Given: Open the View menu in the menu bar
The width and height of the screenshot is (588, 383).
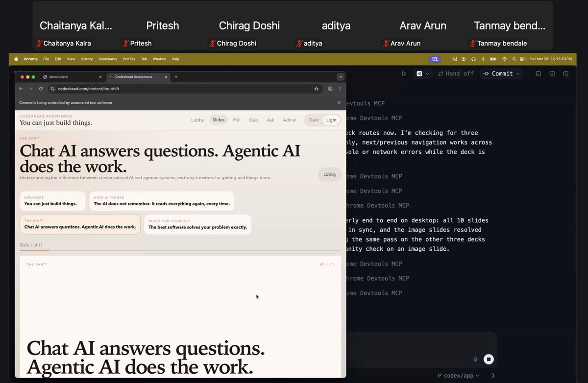Looking at the screenshot, I should 71,59.
